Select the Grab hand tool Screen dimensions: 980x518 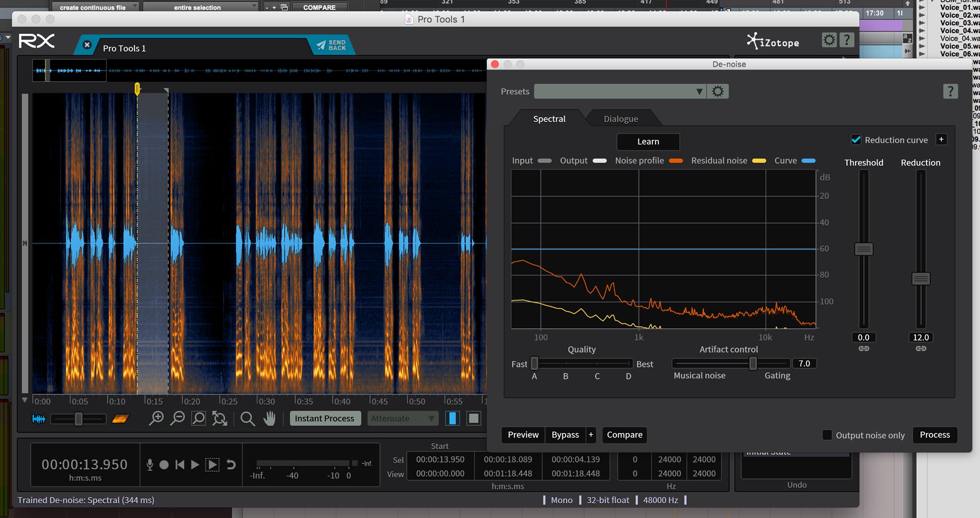[x=269, y=419]
